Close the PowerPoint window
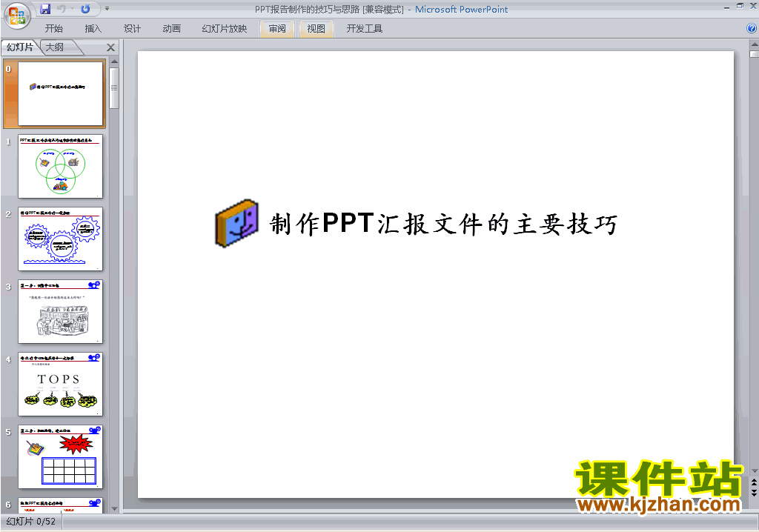The image size is (759, 532). tap(753, 6)
